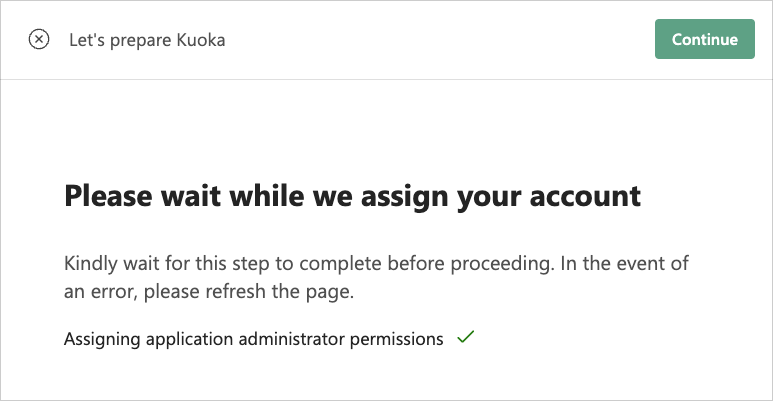
Task: Click the word "permissions" beside the checkmark
Action: click(x=397, y=339)
